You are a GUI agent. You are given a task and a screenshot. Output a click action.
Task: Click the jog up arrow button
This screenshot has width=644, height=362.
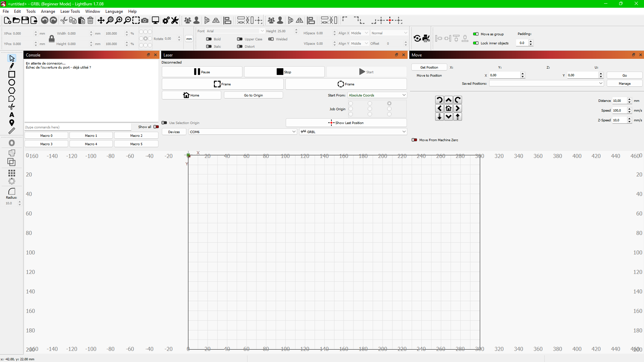point(448,100)
